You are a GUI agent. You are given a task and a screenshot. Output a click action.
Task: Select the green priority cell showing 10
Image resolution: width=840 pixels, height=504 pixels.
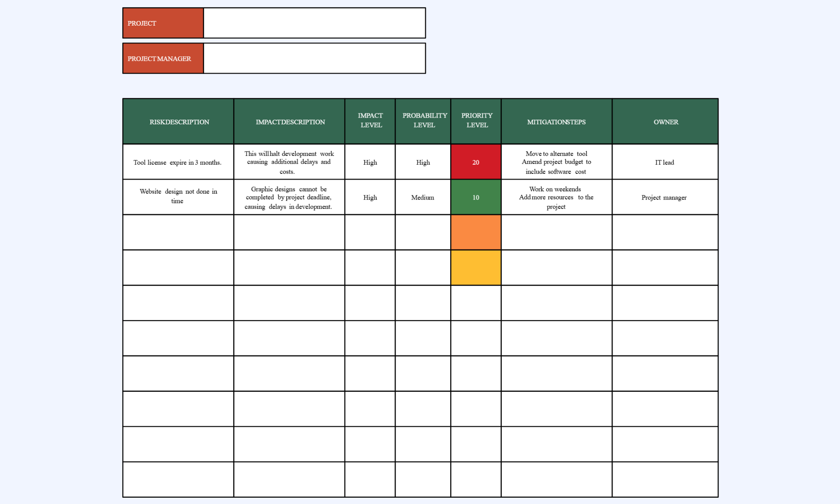476,197
